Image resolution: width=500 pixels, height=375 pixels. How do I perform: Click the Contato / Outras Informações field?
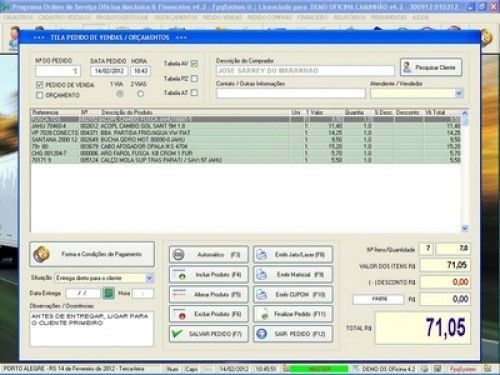coord(291,94)
